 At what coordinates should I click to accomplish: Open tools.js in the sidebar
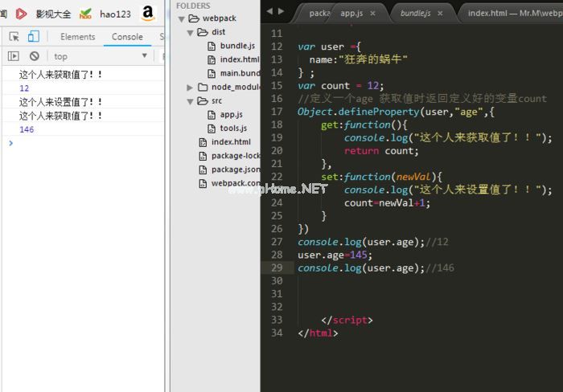pos(233,129)
